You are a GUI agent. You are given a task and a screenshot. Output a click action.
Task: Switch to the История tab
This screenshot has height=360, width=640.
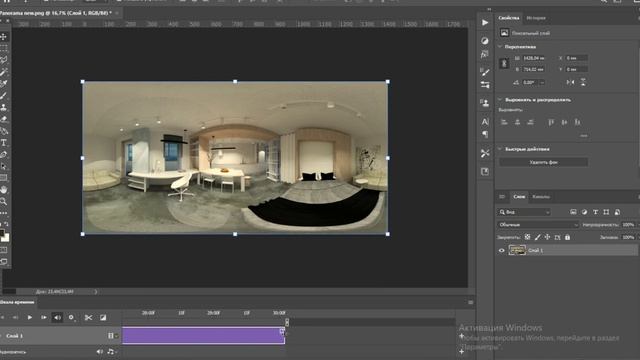(536, 18)
